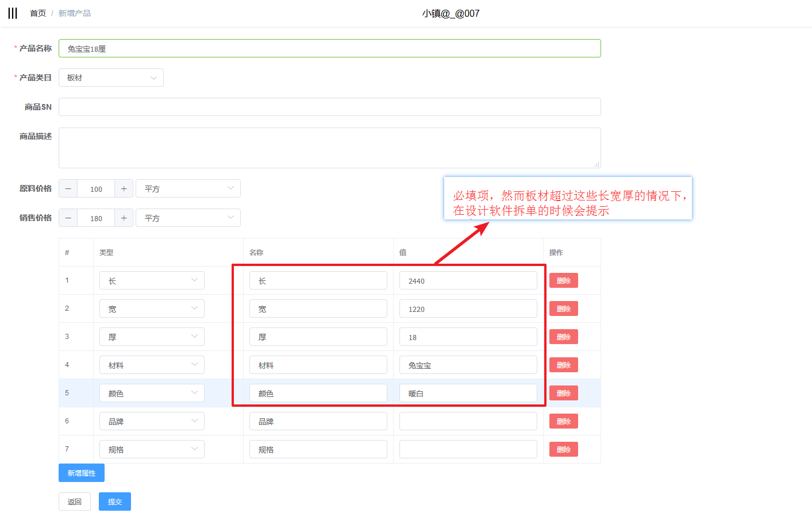Toggle the sidebar hamburger menu icon
This screenshot has width=812, height=513.
(x=13, y=13)
